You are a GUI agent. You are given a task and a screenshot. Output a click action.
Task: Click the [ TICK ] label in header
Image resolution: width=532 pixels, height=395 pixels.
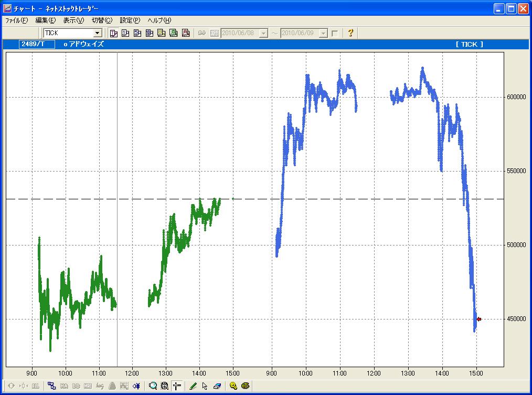coord(470,44)
